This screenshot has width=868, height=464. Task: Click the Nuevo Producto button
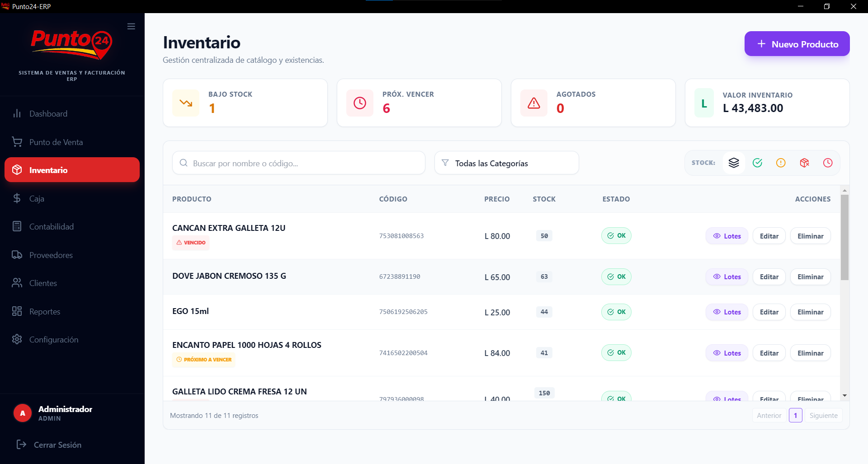[797, 43]
